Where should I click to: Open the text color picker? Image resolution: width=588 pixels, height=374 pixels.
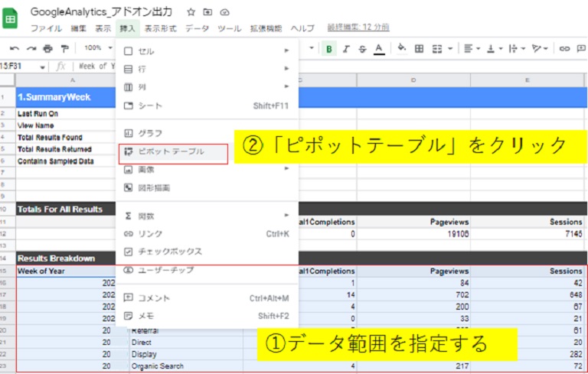tap(378, 49)
